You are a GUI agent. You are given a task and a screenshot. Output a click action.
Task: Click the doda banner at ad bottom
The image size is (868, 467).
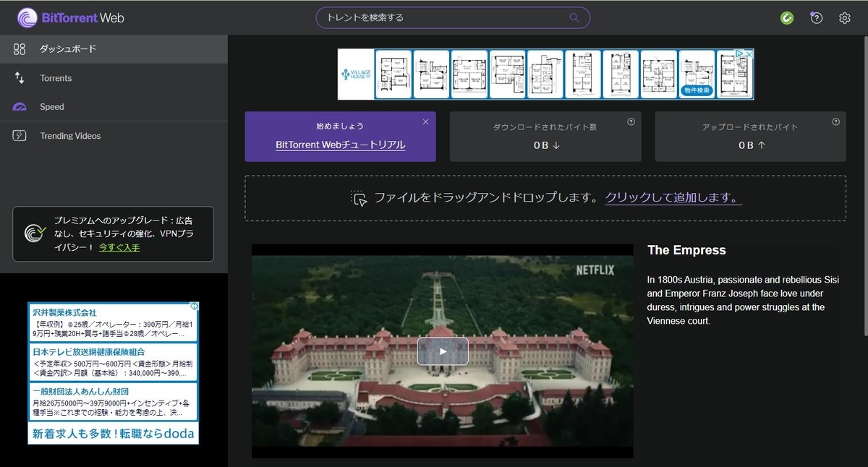[x=113, y=434]
